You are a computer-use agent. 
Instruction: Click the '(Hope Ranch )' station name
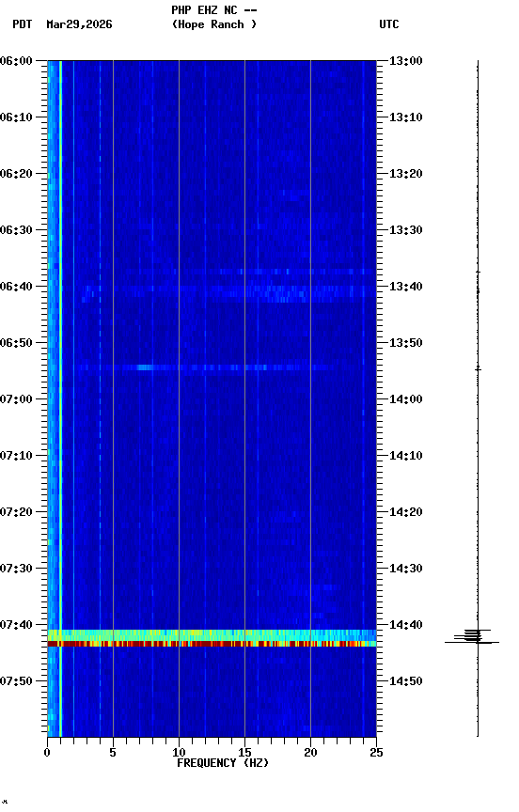click(x=214, y=24)
